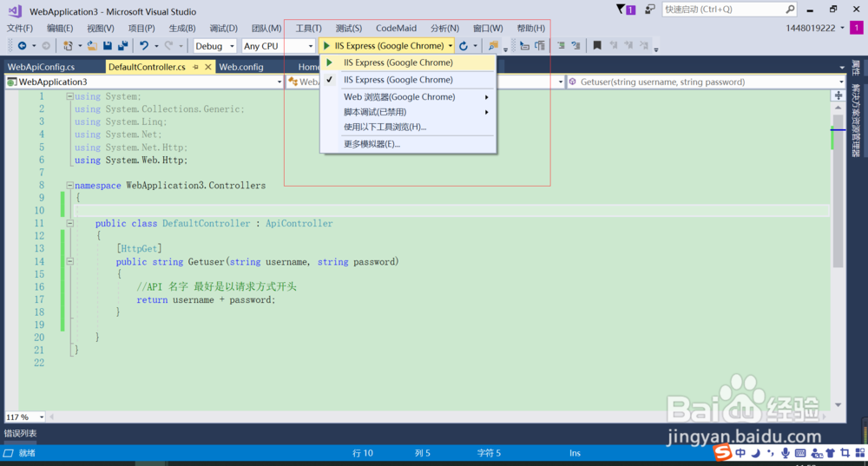Open the WebApplication3 project scope dropdown

[144, 82]
